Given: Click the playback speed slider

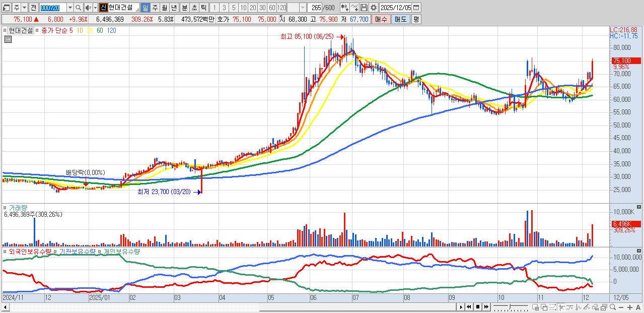Looking at the screenshot, I should point(511,306).
